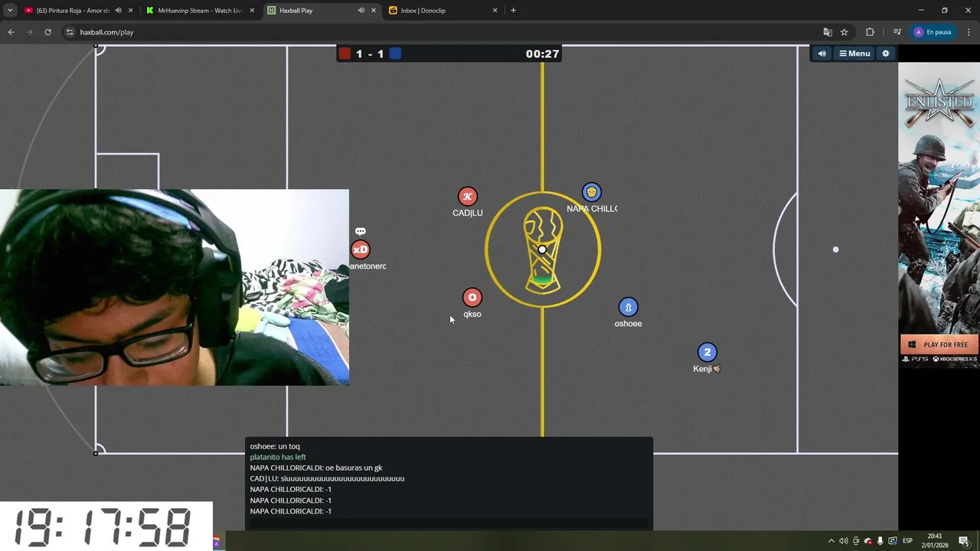This screenshot has width=980, height=551.
Task: Go back to previous page
Action: [11, 32]
